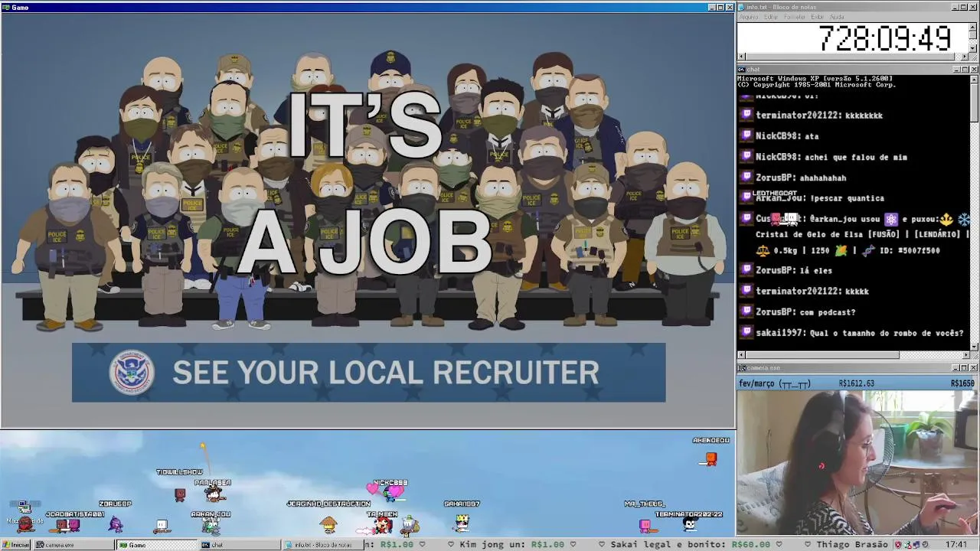Open Editar menu in Bloco de notas
Viewport: 980px width, 551px height.
771,17
